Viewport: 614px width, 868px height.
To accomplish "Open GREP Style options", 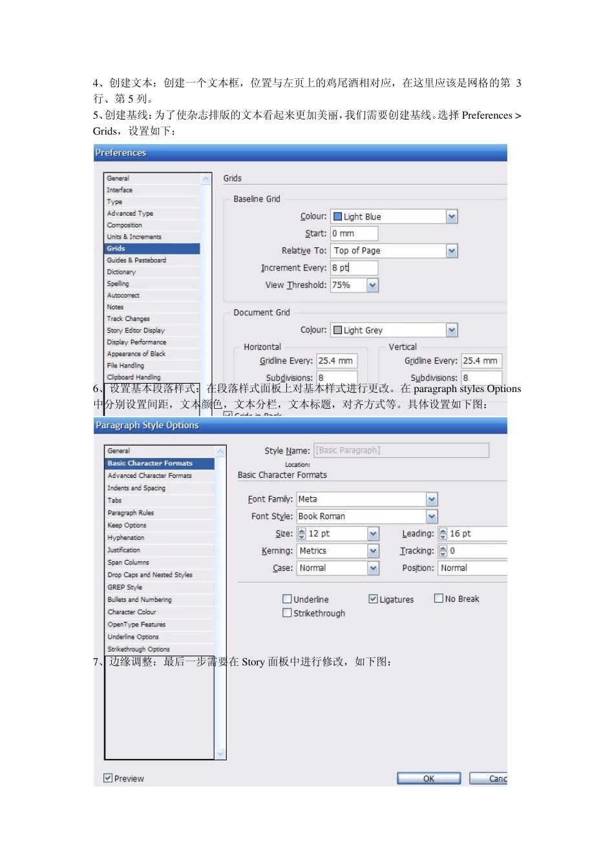I will [x=159, y=587].
